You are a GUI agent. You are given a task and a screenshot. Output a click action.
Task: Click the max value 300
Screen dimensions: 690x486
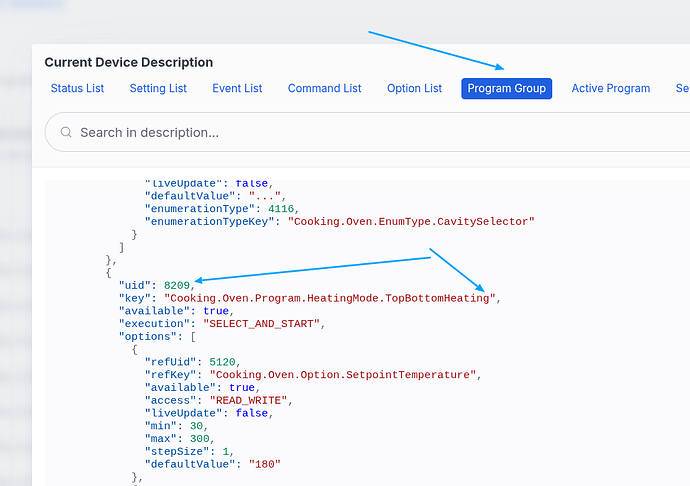199,438
